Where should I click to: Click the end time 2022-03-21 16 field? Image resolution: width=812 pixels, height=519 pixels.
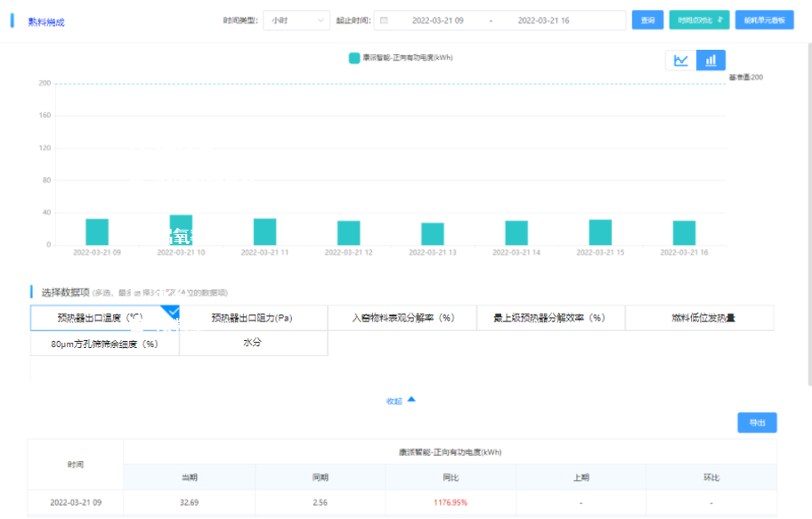click(543, 20)
